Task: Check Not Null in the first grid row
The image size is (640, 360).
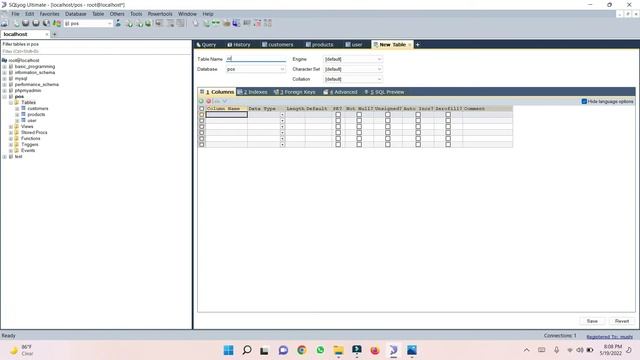Action: pos(359,115)
